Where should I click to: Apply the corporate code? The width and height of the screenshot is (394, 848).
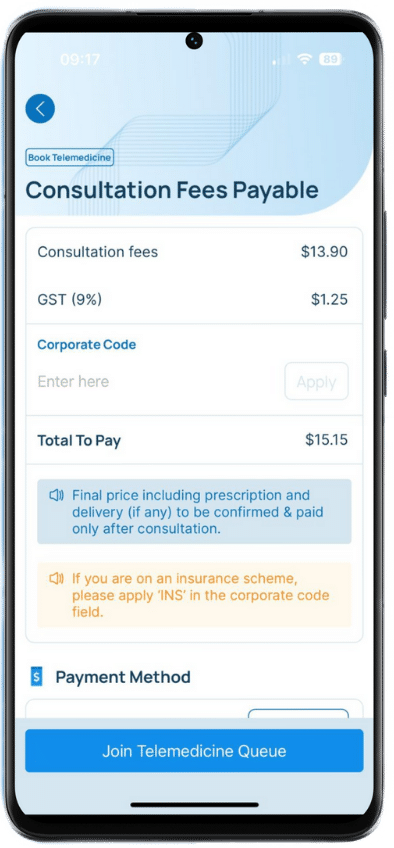(316, 381)
